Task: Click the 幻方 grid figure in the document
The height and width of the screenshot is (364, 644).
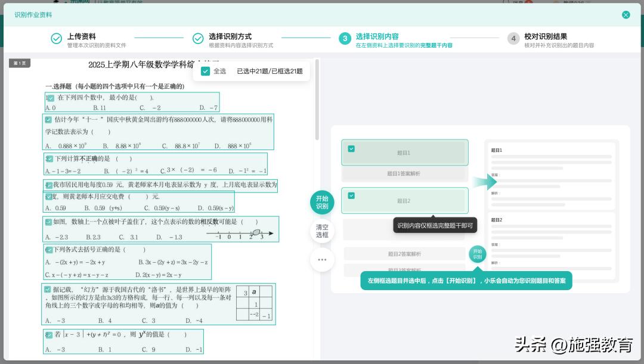Action: point(254,303)
